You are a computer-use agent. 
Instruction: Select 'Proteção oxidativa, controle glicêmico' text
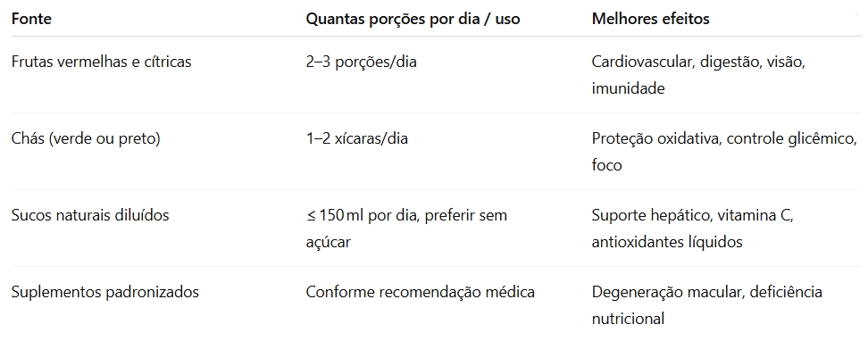pyautogui.click(x=724, y=138)
